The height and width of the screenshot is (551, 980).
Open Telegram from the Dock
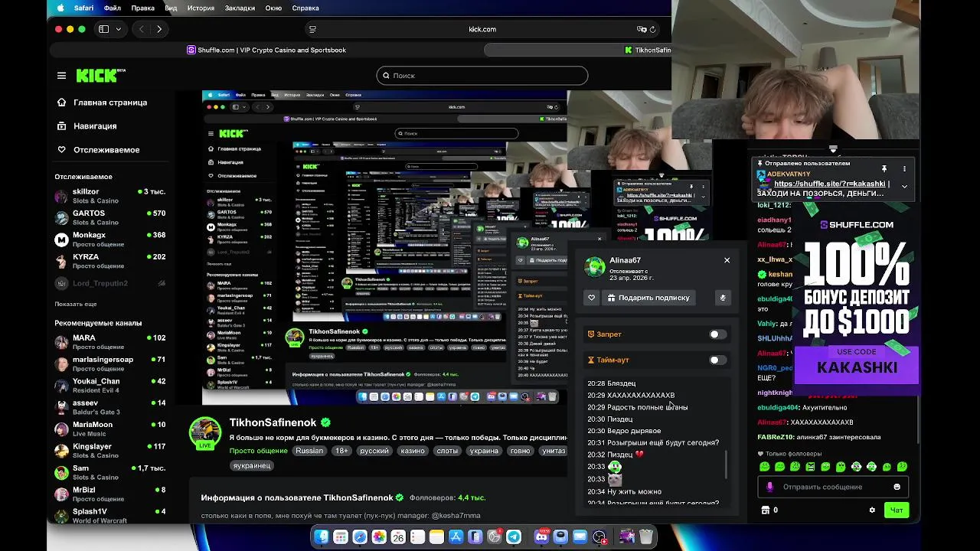[x=514, y=537]
